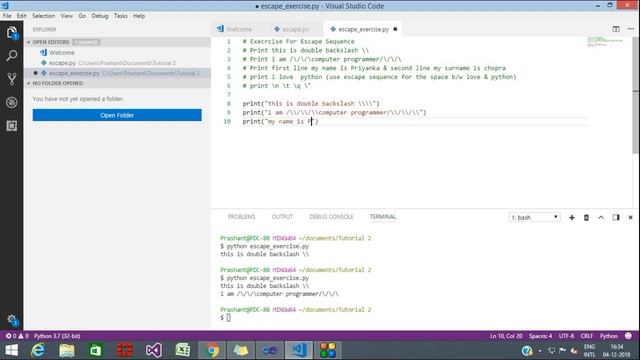Open the Debug menu
The image size is (640, 360).
pos(100,16)
